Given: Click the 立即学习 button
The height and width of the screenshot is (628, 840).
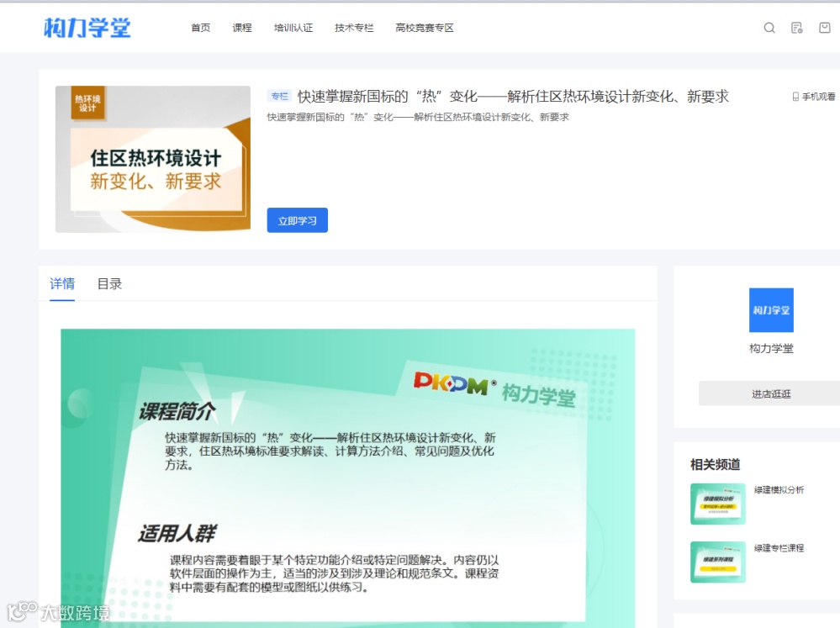Looking at the screenshot, I should (x=298, y=220).
